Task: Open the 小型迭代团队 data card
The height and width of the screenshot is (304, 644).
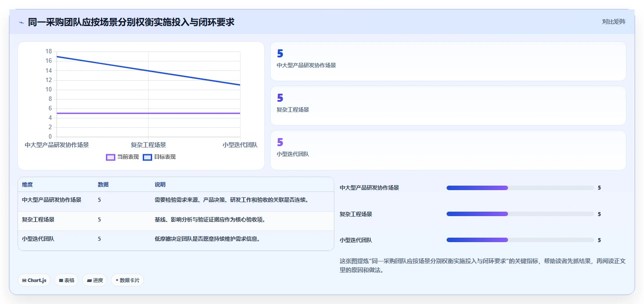Action: tap(448, 150)
